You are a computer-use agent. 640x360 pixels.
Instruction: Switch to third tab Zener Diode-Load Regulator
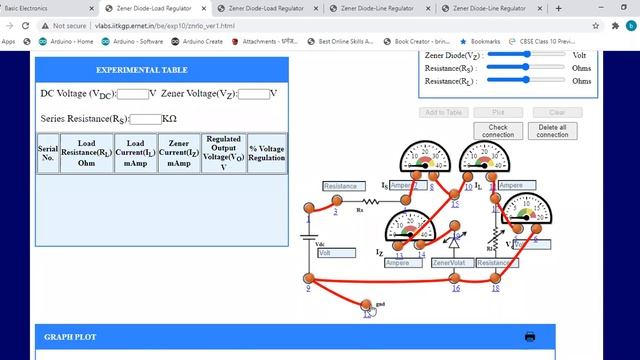pos(267,8)
